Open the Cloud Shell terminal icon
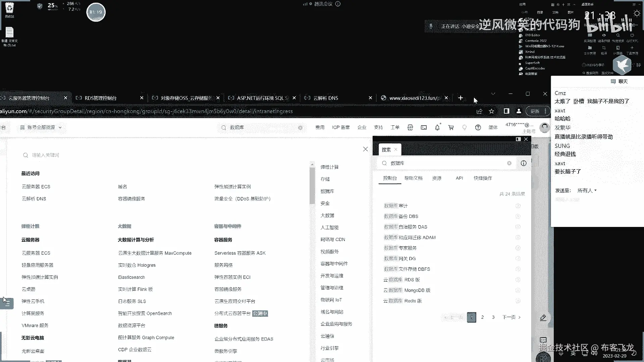Image resolution: width=644 pixels, height=362 pixels. (424, 127)
